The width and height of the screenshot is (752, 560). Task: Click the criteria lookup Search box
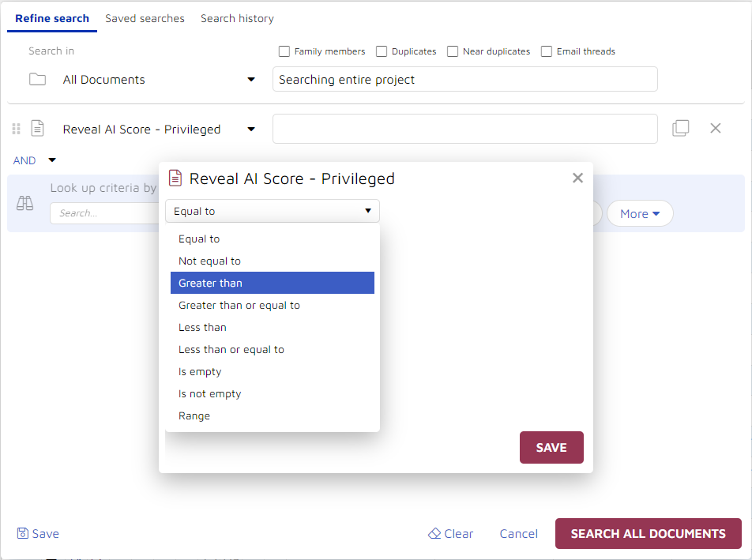[x=104, y=213]
